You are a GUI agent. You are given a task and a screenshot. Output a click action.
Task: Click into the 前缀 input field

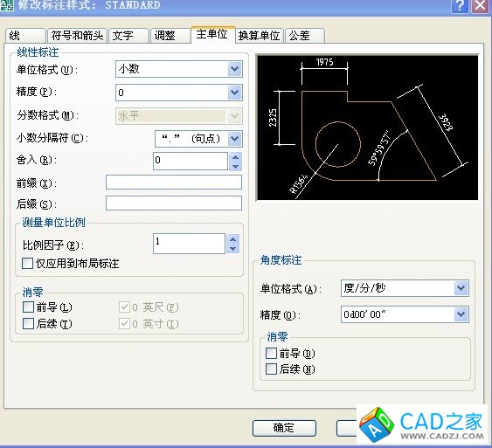point(174,183)
